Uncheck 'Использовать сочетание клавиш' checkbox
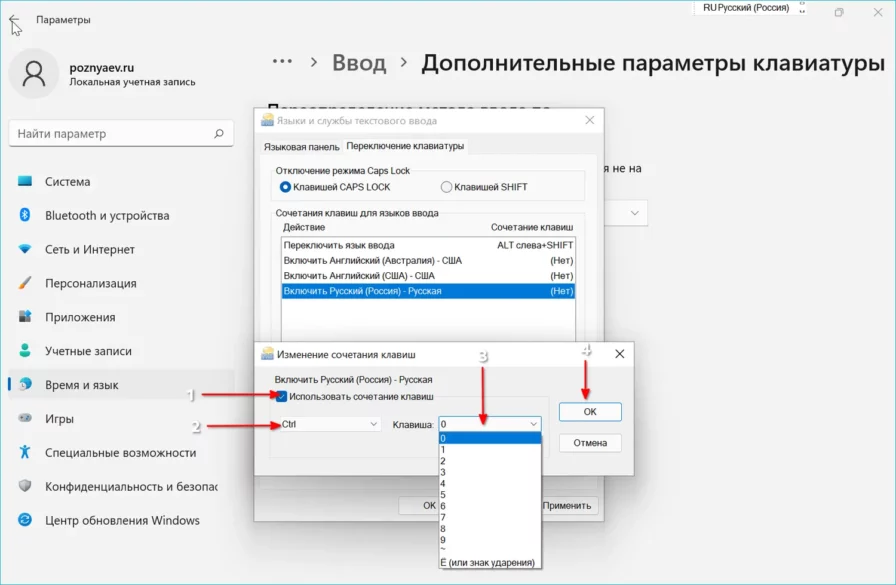 (x=282, y=397)
